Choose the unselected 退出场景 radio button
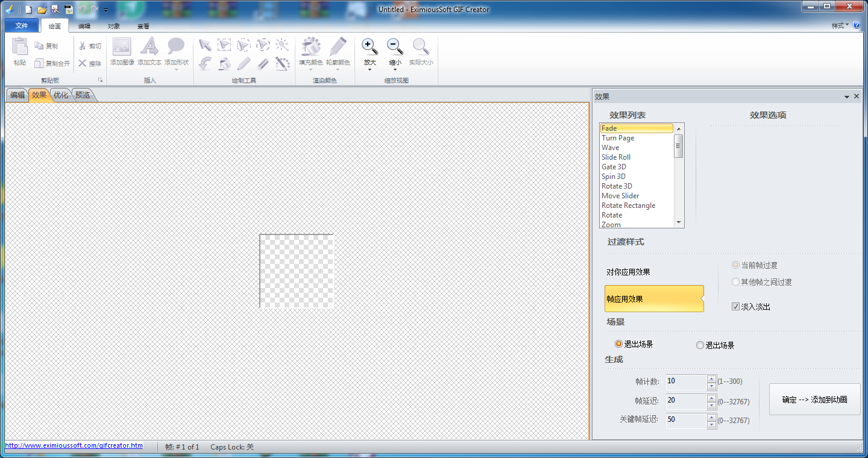Screen dimensions: 868x458 [x=700, y=345]
